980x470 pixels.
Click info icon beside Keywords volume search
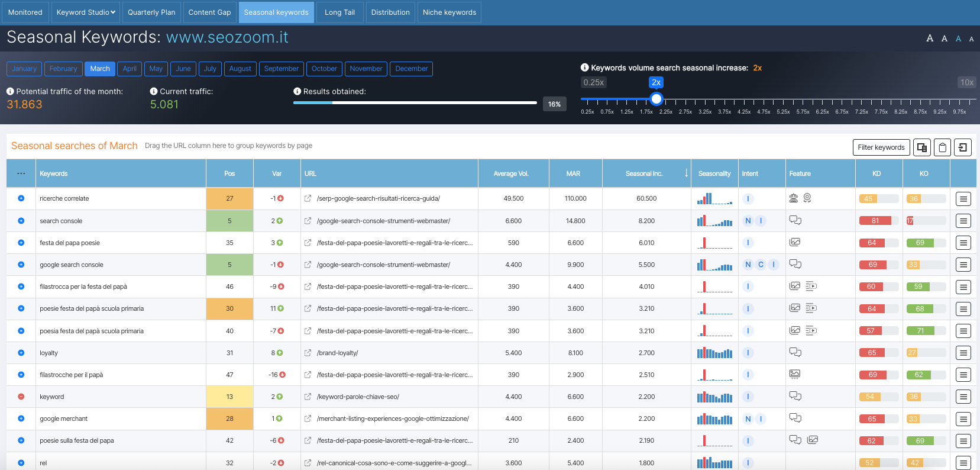coord(584,67)
